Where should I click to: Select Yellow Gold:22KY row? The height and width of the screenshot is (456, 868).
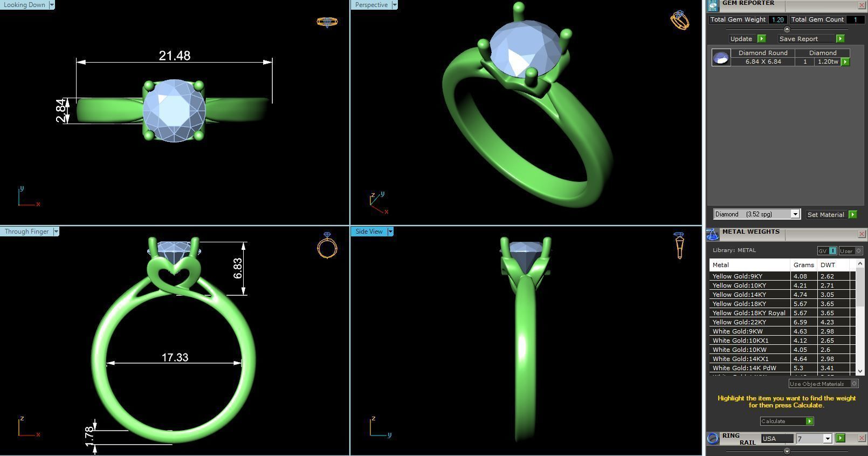coord(782,322)
